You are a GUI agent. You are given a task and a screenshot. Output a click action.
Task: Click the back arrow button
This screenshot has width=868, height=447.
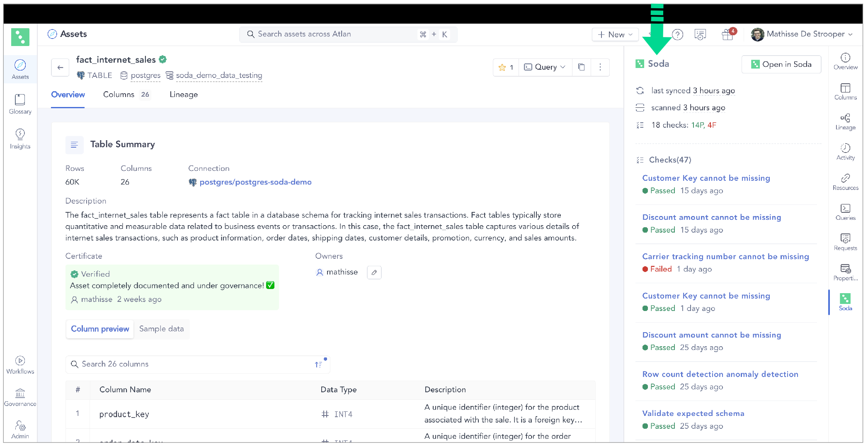[x=61, y=68]
